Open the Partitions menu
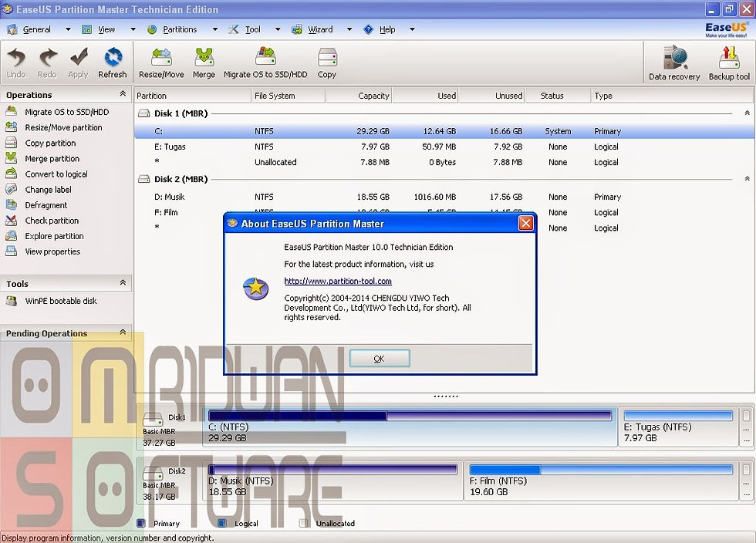 (x=180, y=29)
